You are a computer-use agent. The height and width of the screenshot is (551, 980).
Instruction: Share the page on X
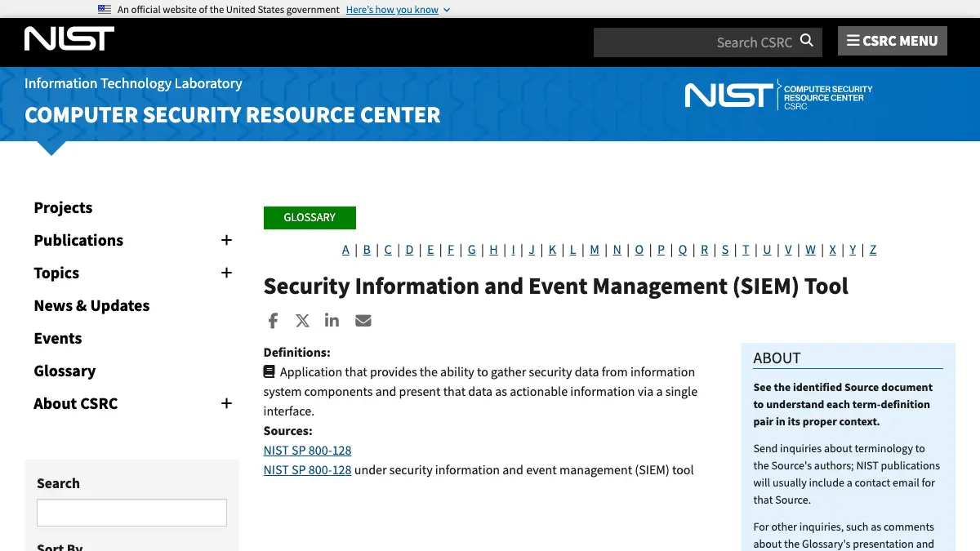302,320
